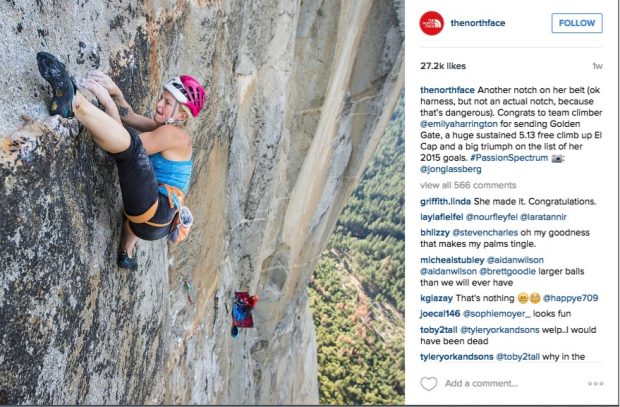Open the @sophiemoyer_ mention
Viewport: 620px width, 407px height.
[x=496, y=314]
